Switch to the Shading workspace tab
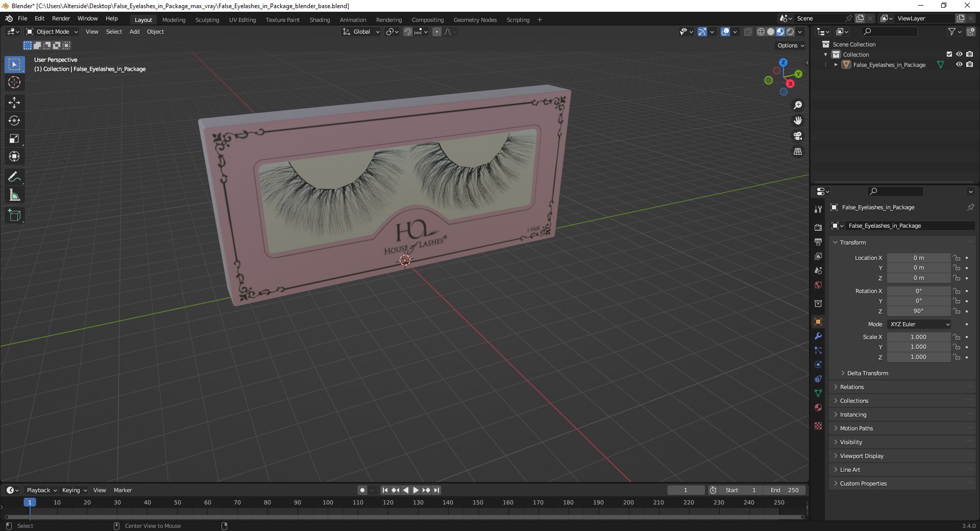Viewport: 980px width, 531px height. (320, 20)
